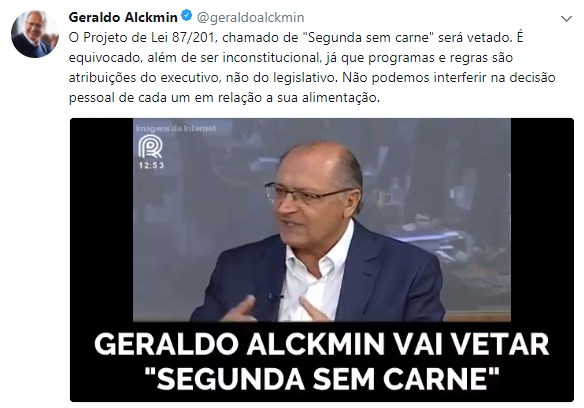Click the blue verified badge icon
The image size is (584, 408).
point(186,16)
